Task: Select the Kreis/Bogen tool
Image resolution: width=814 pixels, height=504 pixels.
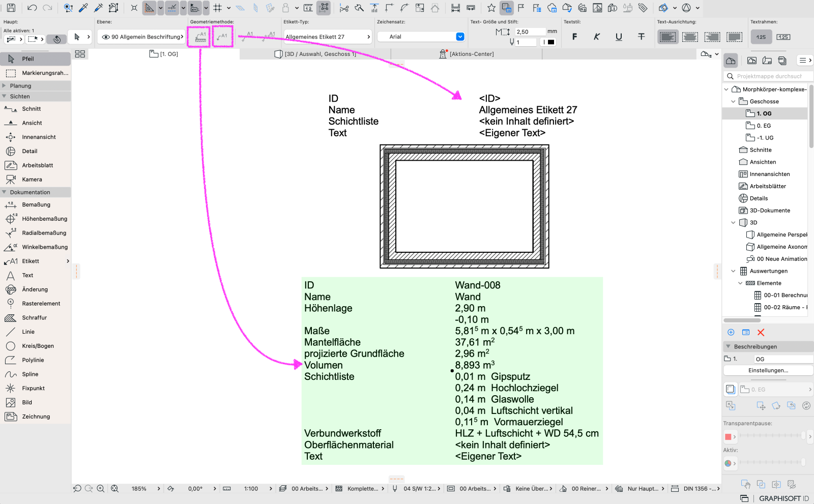Action: pos(36,346)
